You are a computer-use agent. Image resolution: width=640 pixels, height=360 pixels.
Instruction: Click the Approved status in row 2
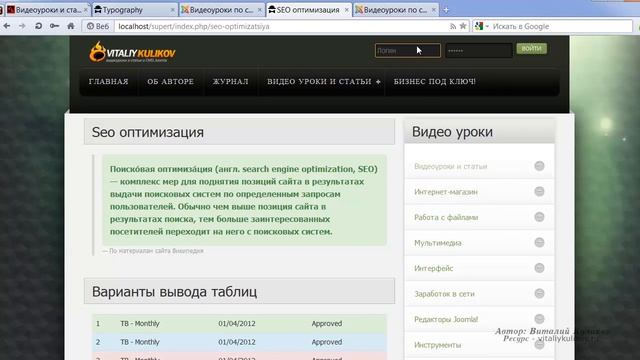click(x=327, y=342)
